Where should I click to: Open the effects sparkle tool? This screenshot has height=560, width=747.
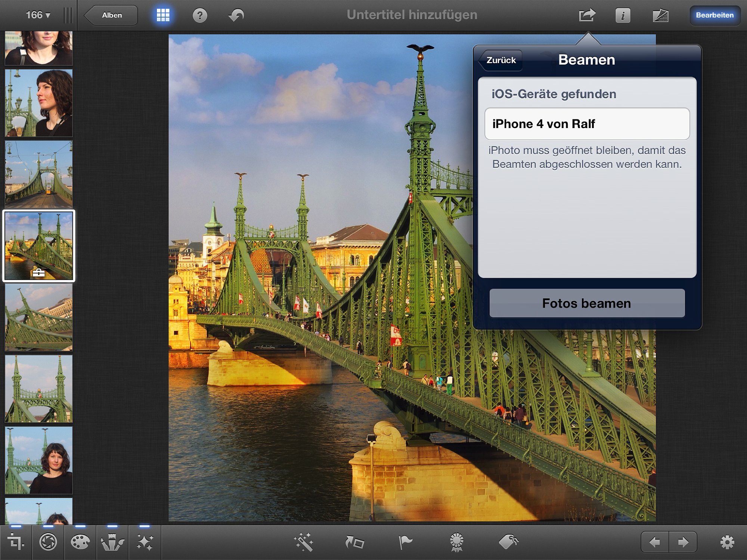tap(145, 542)
